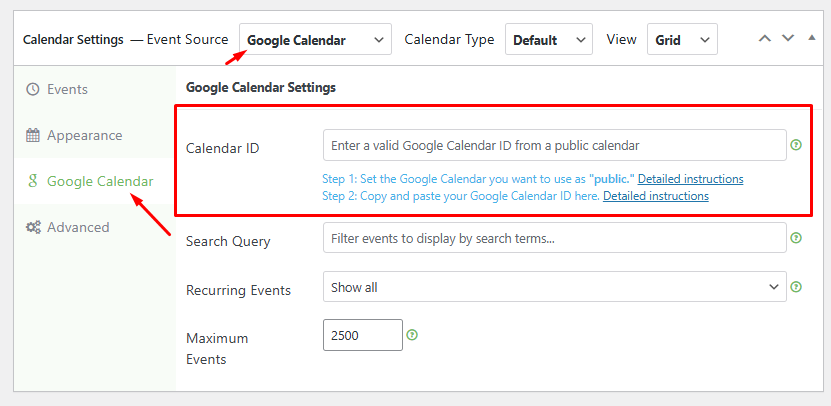
Task: Open the Event Source dropdown
Action: 315,39
